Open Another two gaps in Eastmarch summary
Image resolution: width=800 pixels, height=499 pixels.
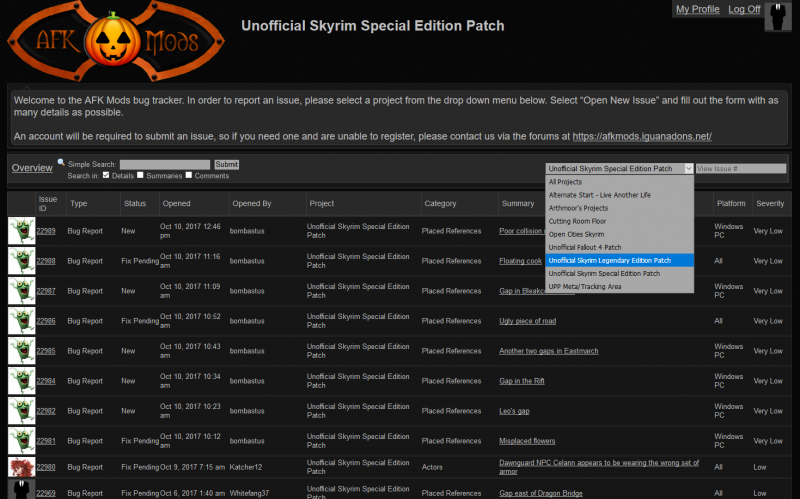(548, 351)
